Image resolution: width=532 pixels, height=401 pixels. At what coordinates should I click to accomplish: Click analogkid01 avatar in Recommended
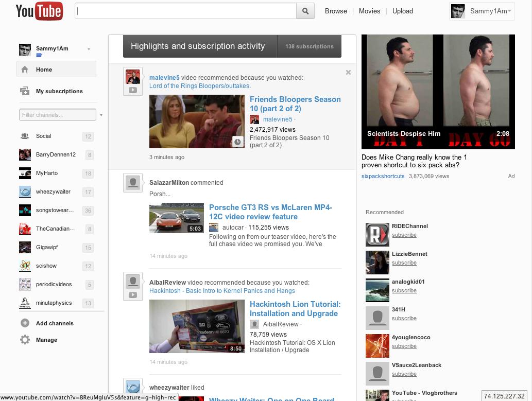(377, 290)
